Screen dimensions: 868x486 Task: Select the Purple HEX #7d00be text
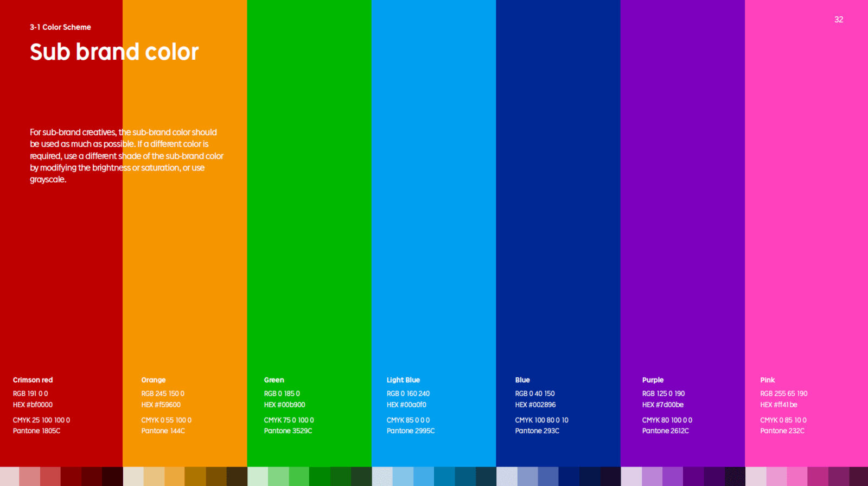[663, 405]
